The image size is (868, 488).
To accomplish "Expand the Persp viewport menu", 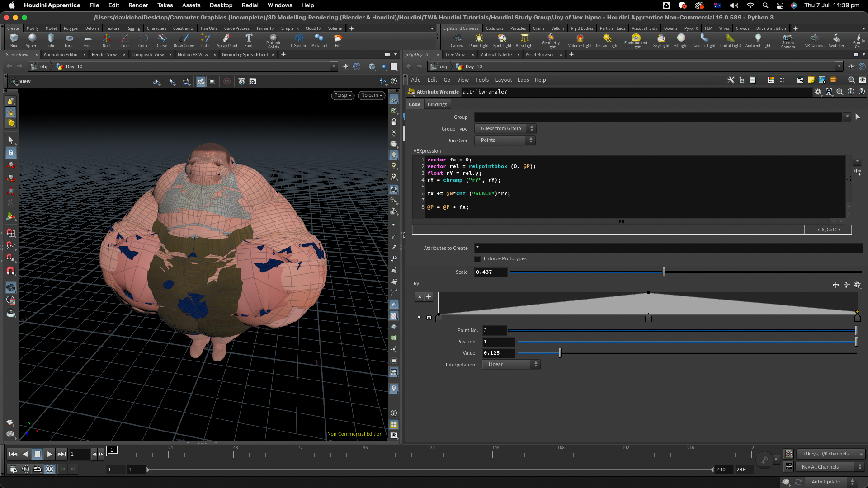I will 343,95.
